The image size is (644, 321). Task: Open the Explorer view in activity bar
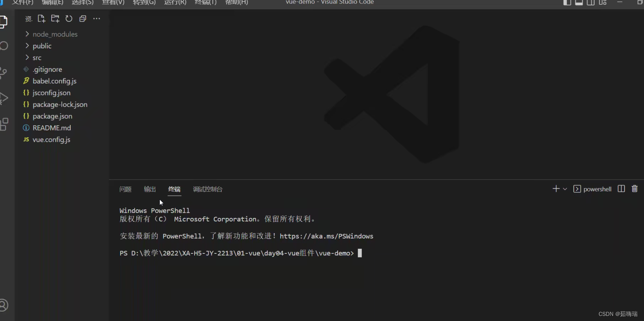click(x=4, y=21)
